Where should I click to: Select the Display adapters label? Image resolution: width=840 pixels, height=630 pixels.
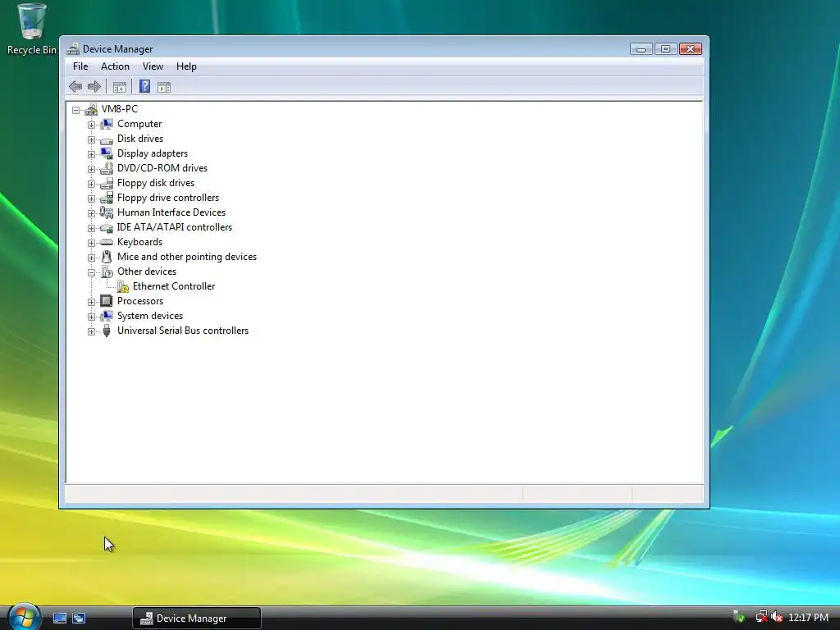point(153,153)
